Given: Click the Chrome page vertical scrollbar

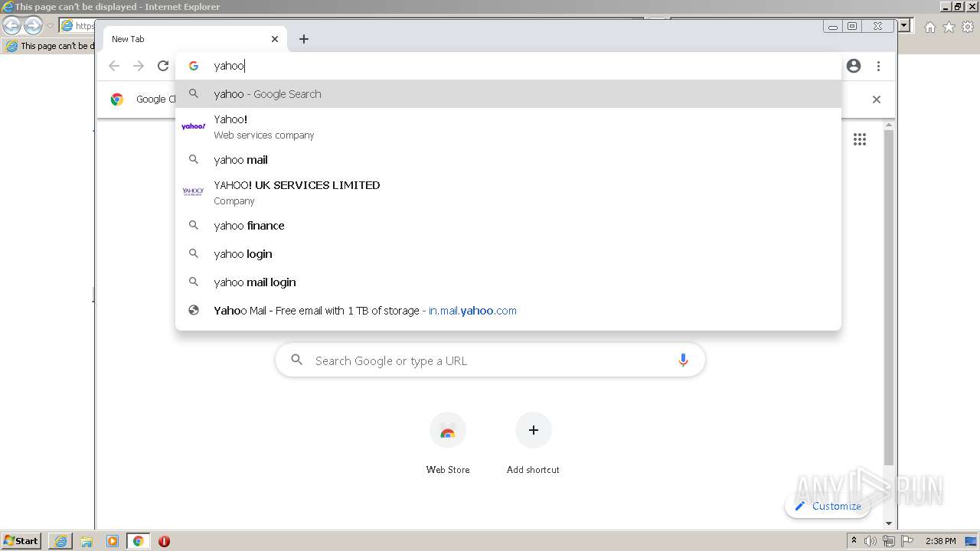Looking at the screenshot, I should point(889,298).
